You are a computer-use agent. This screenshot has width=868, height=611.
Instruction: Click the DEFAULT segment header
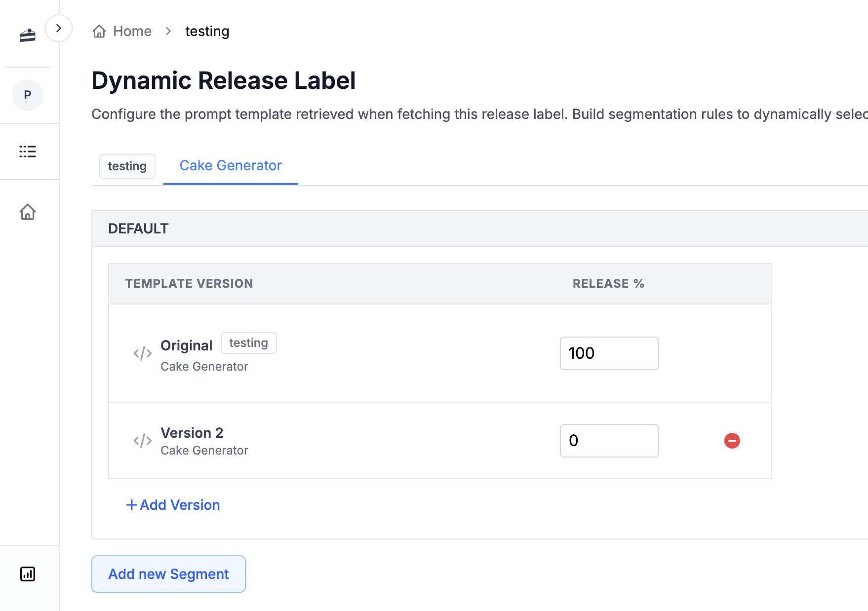pyautogui.click(x=138, y=228)
